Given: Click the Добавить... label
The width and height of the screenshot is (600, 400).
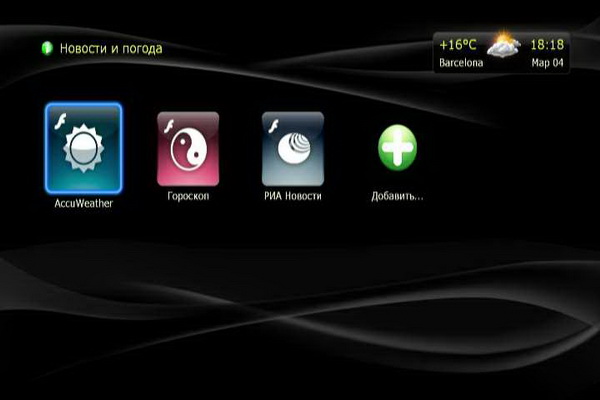Looking at the screenshot, I should pos(397,197).
